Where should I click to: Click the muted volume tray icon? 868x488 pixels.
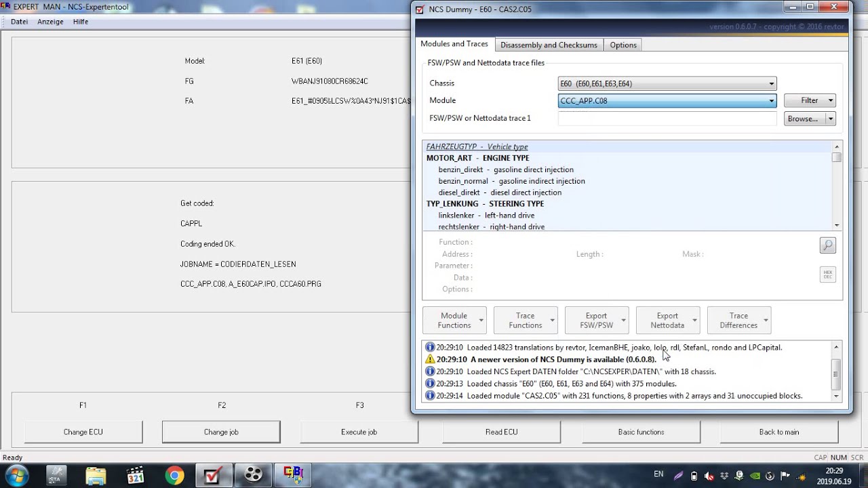click(x=709, y=475)
